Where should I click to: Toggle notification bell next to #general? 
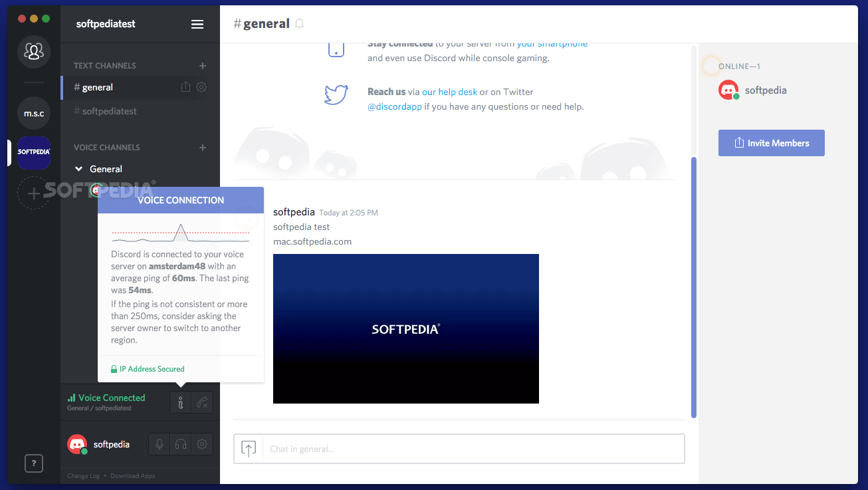pyautogui.click(x=300, y=24)
